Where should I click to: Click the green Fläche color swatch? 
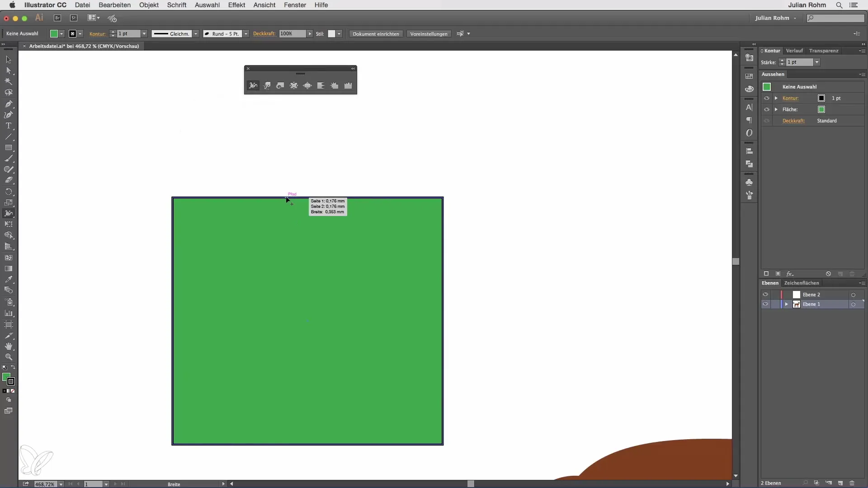(x=821, y=109)
